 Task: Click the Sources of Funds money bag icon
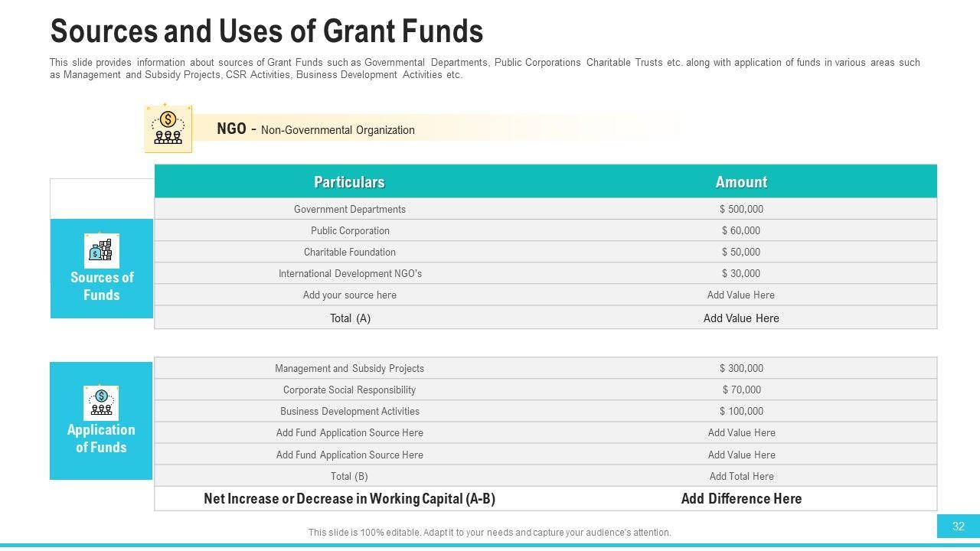[101, 250]
